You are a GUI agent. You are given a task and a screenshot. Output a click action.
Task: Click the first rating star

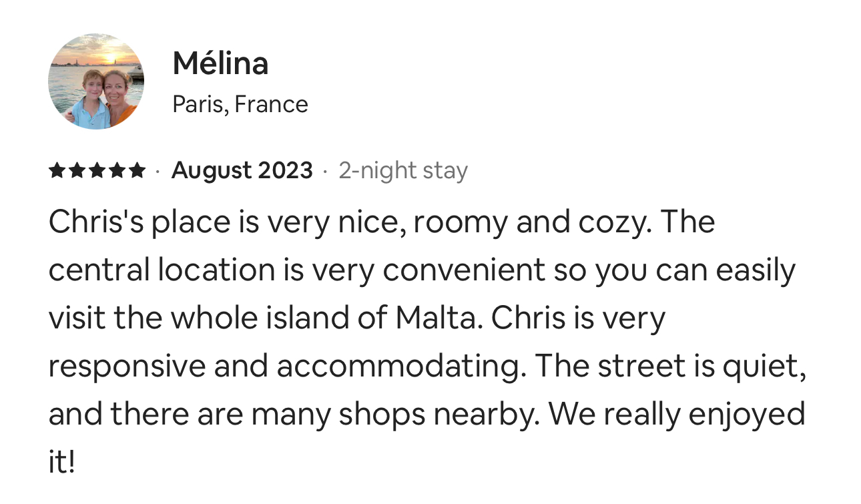pos(57,171)
